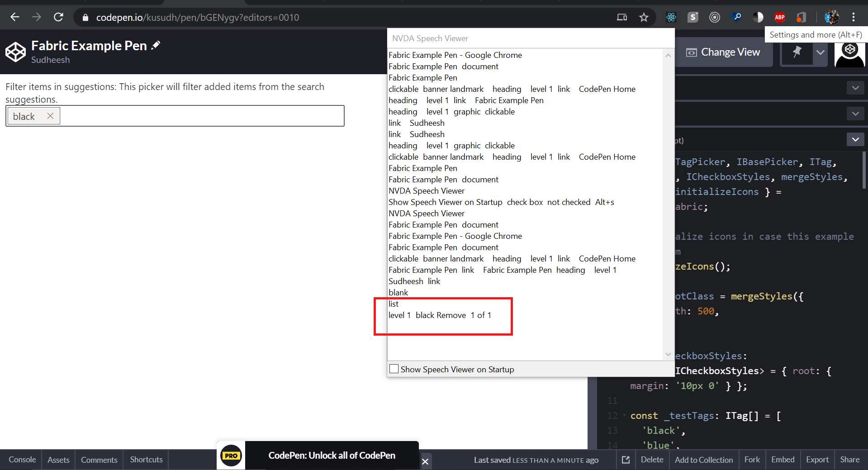Viewport: 868px width, 470px height.
Task: Open the browser profile avatar
Action: (x=831, y=17)
